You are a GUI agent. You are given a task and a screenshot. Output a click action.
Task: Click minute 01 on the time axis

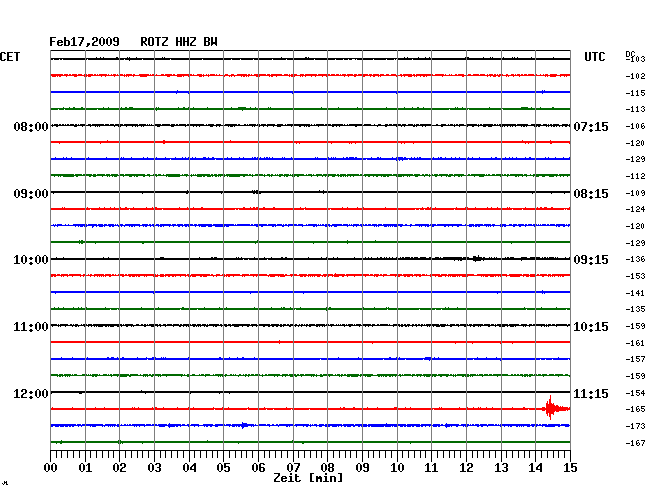tap(85, 468)
